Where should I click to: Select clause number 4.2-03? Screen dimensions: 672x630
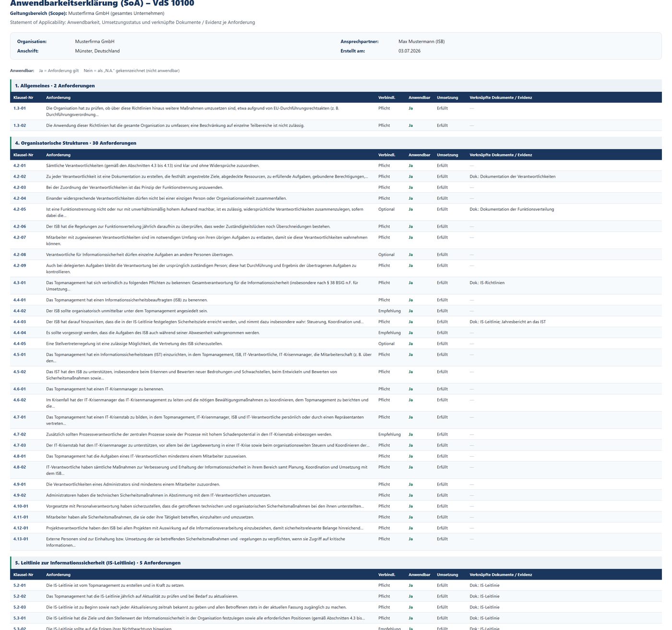20,188
